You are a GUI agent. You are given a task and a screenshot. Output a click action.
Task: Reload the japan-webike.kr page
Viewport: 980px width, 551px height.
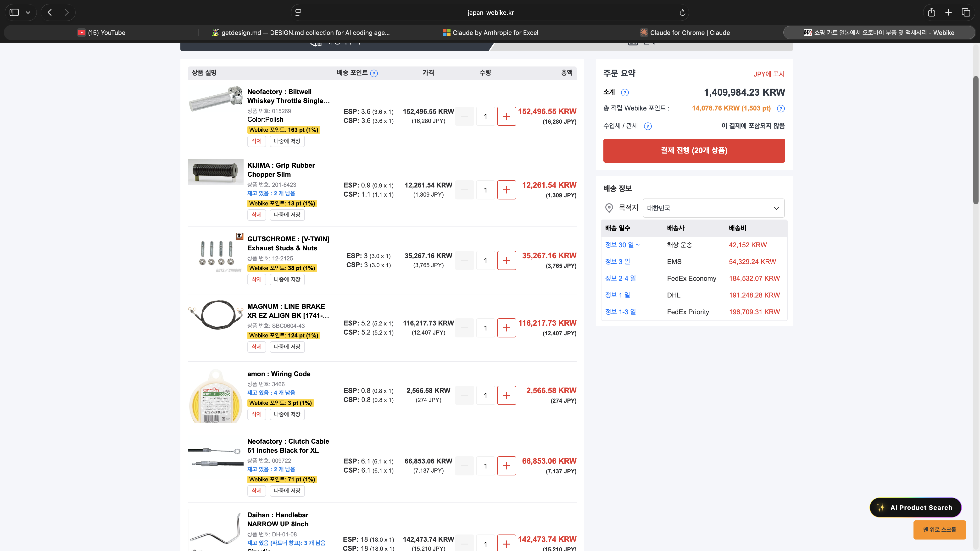coord(683,12)
